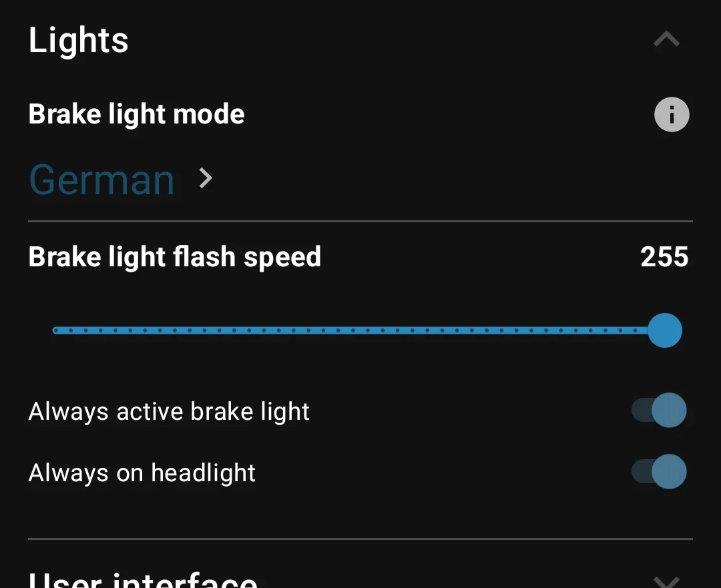Image resolution: width=721 pixels, height=588 pixels.
Task: Click the brake light mode info icon
Action: (671, 115)
